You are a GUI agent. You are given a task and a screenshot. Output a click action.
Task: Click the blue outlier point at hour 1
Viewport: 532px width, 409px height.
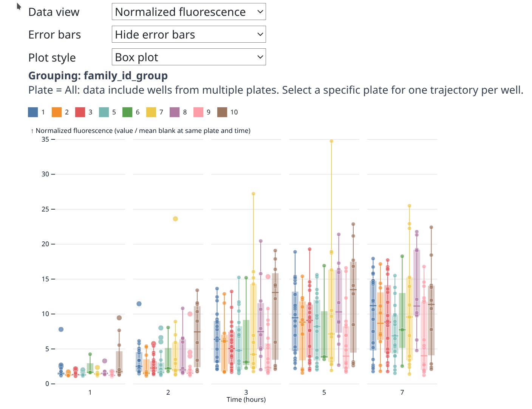point(61,330)
